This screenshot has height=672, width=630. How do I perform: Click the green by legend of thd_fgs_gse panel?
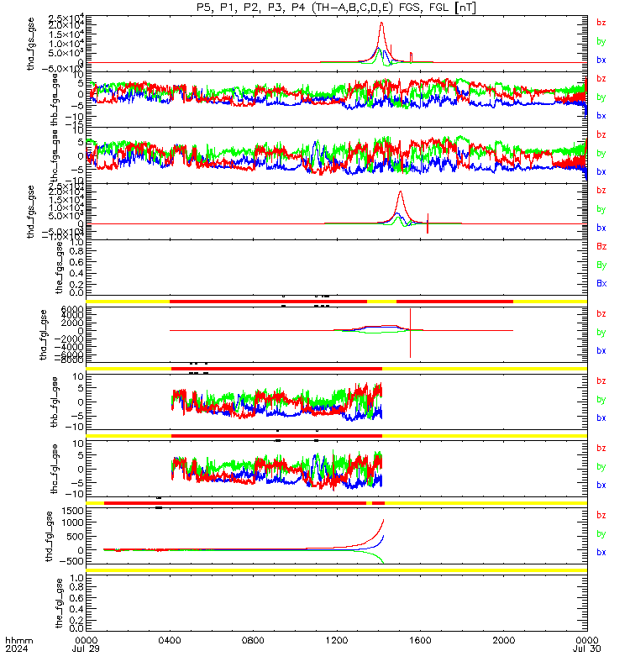[x=601, y=209]
